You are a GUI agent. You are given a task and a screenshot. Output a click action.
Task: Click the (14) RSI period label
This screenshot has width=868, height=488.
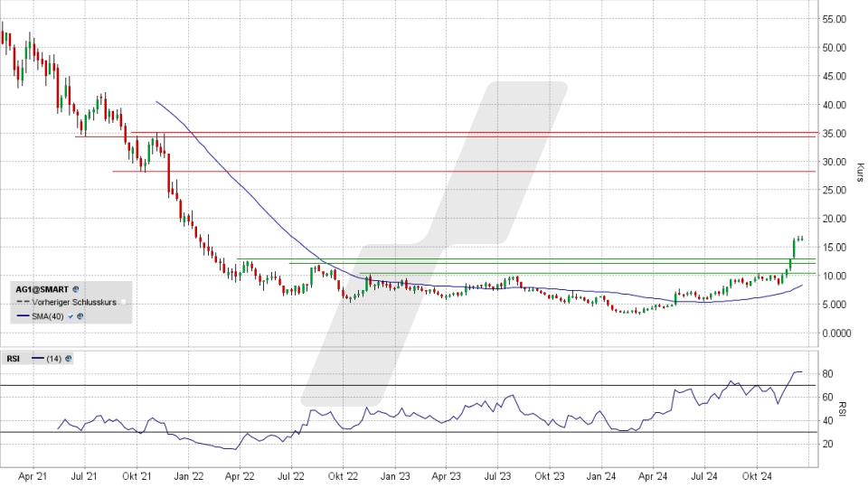(x=53, y=359)
